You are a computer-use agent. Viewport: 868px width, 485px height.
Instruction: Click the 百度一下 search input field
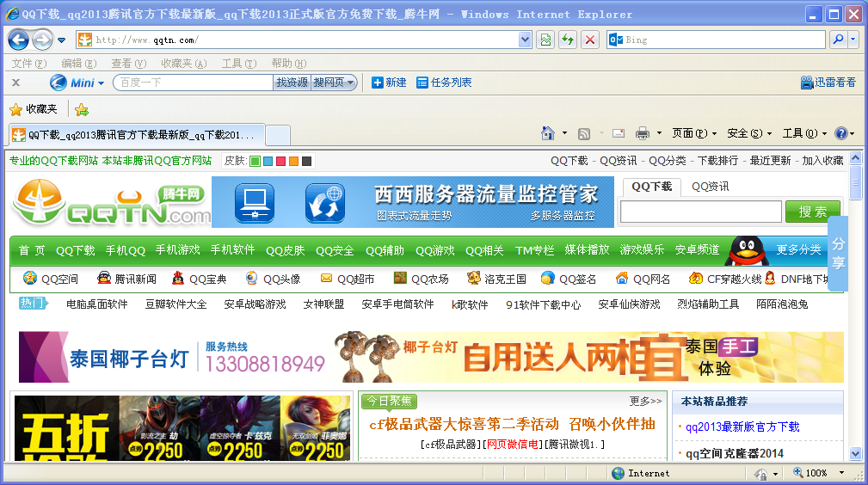tap(194, 83)
